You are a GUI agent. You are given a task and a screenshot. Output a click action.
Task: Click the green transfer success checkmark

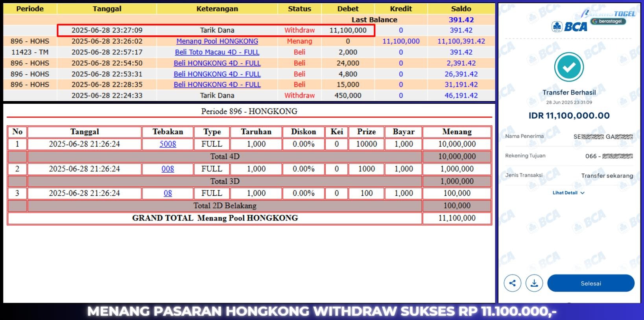(569, 67)
